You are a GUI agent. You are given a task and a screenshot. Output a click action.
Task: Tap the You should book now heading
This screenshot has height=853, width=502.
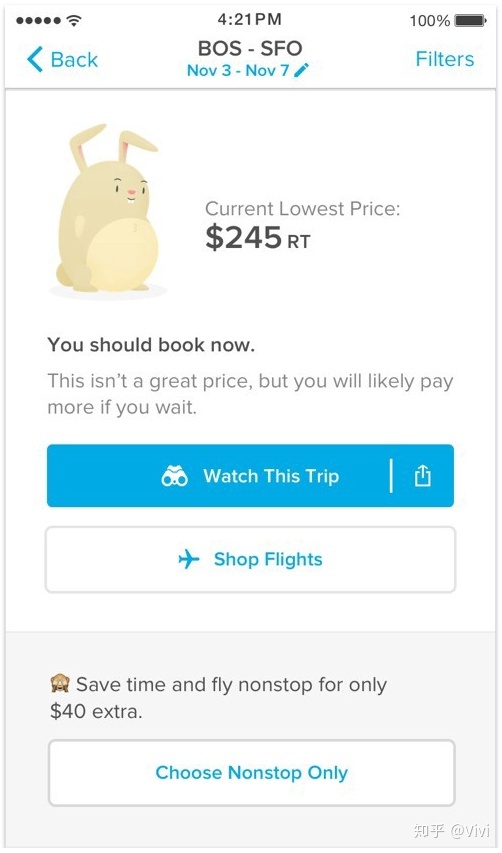click(x=151, y=345)
